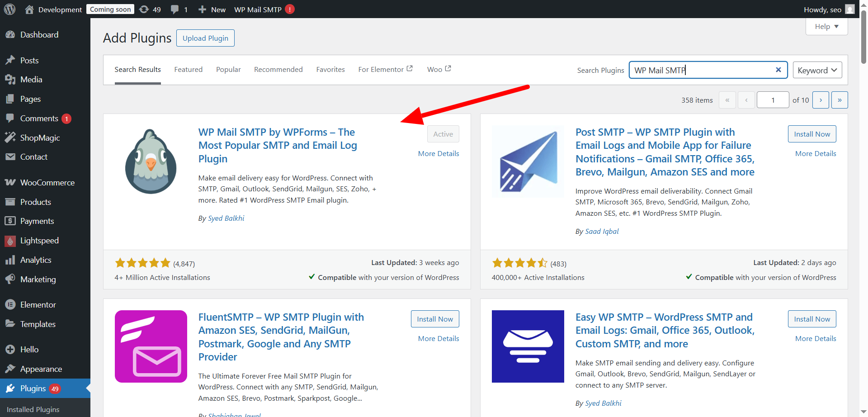This screenshot has height=417, width=868.
Task: Clear the plugin search field
Action: (778, 70)
